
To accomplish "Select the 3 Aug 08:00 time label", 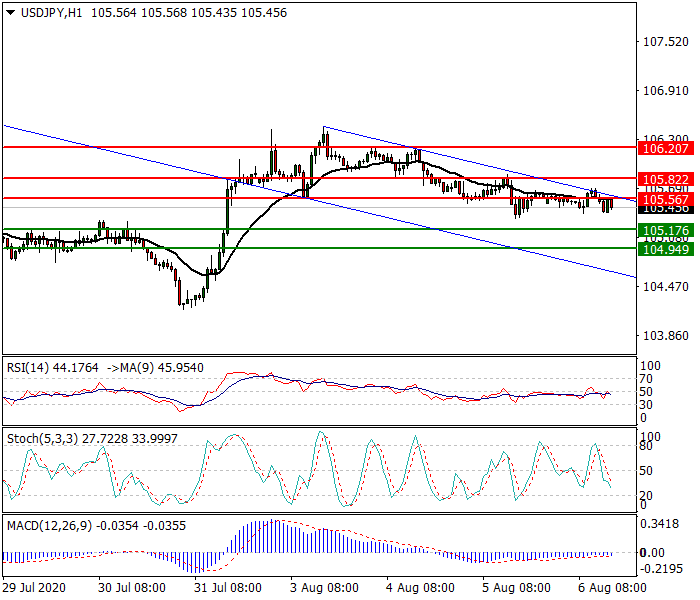I will coord(324,588).
